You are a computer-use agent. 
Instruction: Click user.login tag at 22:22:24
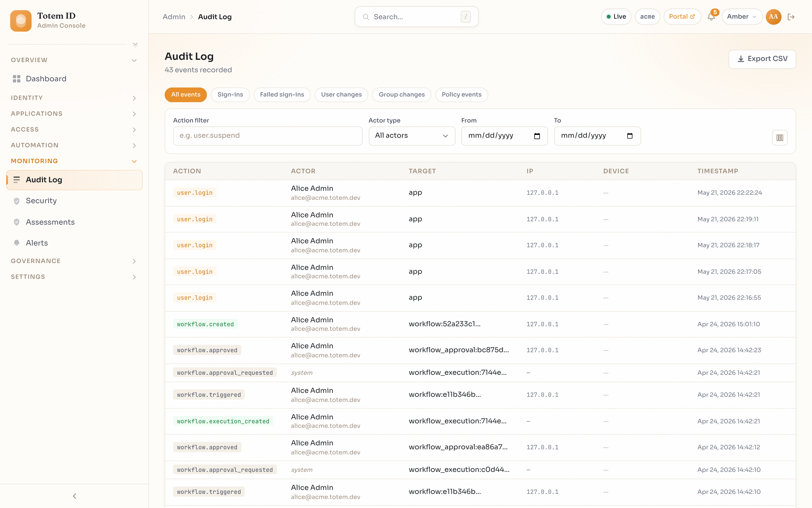pos(195,193)
